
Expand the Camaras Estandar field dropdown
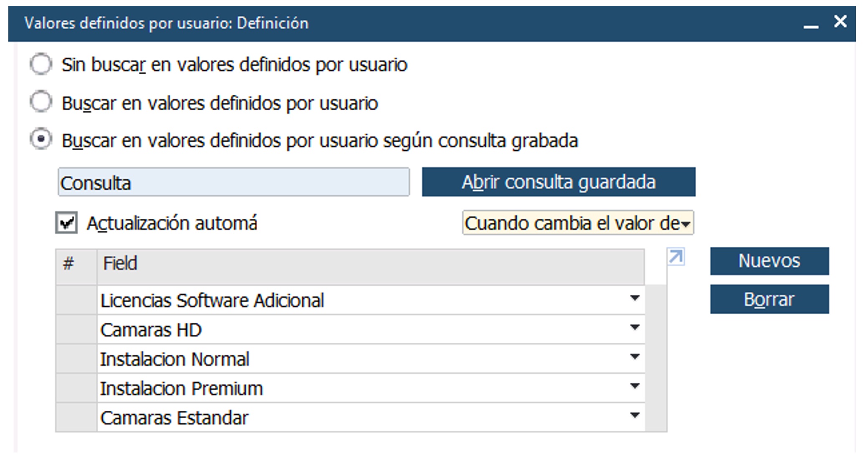coord(635,415)
